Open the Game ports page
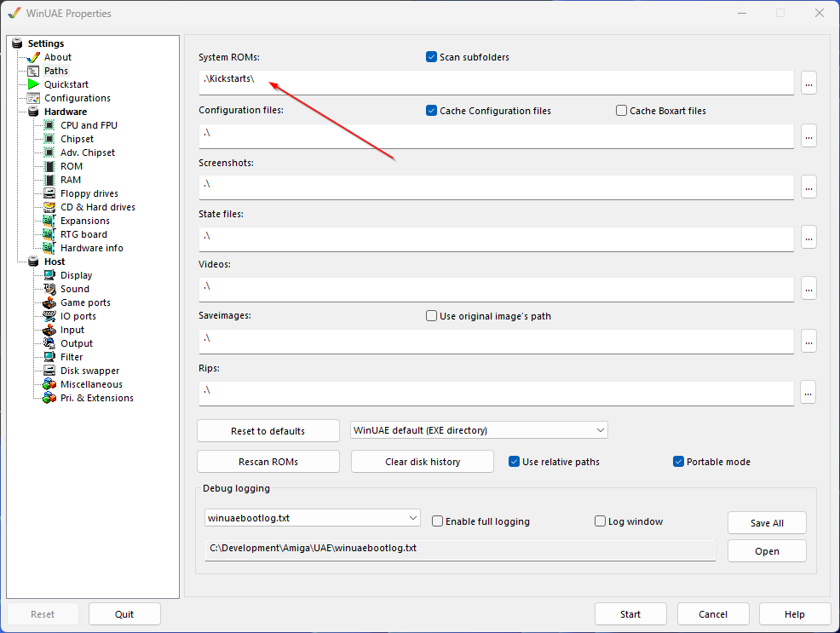 pos(86,302)
